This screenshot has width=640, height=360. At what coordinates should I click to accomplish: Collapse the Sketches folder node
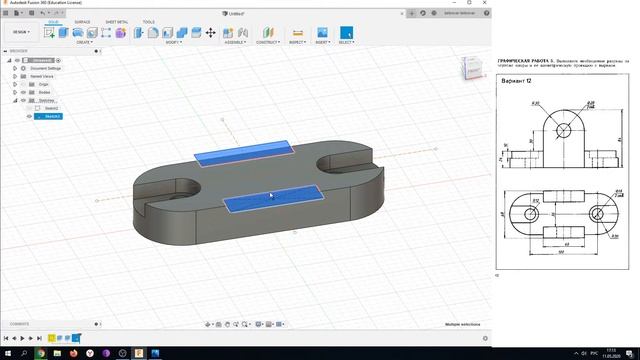pyautogui.click(x=15, y=100)
